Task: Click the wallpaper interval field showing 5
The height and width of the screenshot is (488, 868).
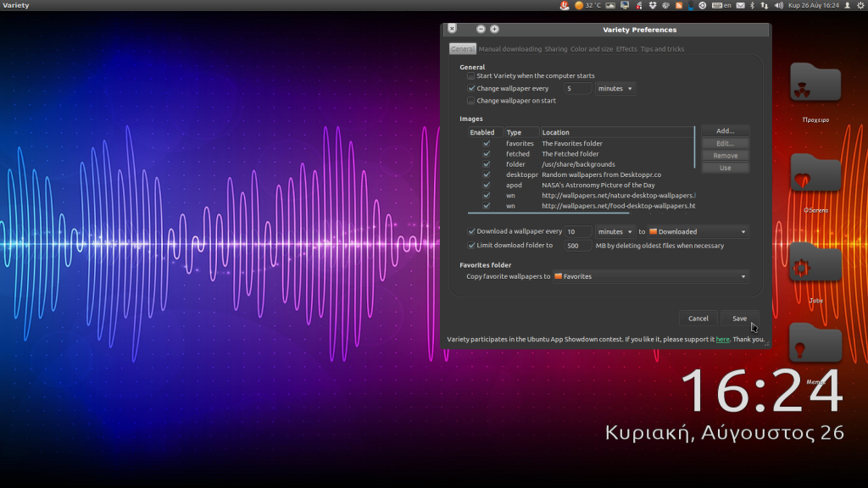Action: tap(578, 88)
